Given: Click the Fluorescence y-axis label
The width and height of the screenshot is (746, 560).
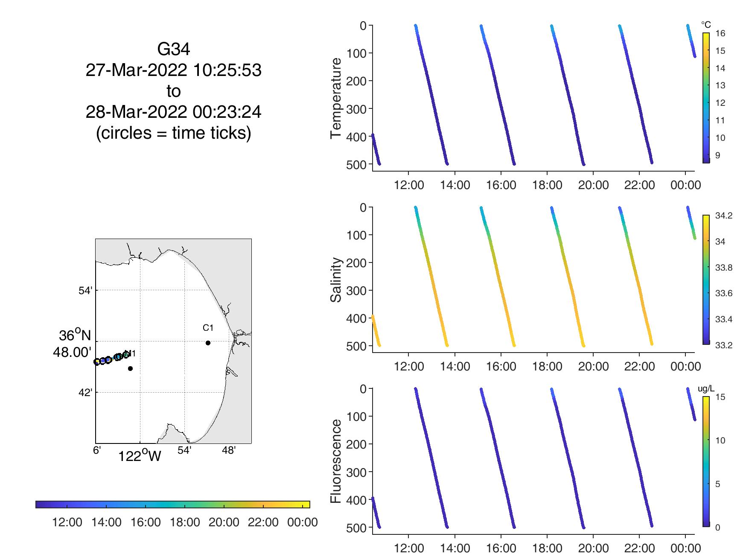Looking at the screenshot, I should tap(336, 461).
